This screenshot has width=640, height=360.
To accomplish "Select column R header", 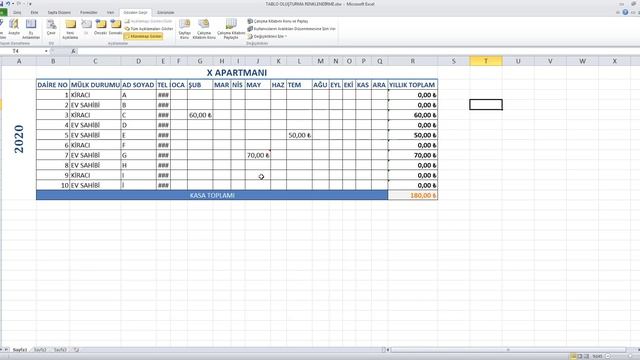I will [x=413, y=61].
